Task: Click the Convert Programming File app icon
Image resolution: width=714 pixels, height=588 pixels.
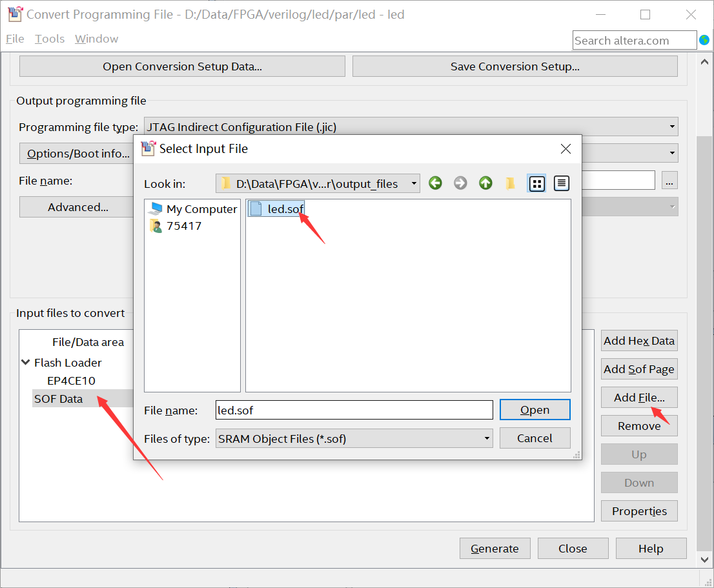Action: [x=15, y=15]
